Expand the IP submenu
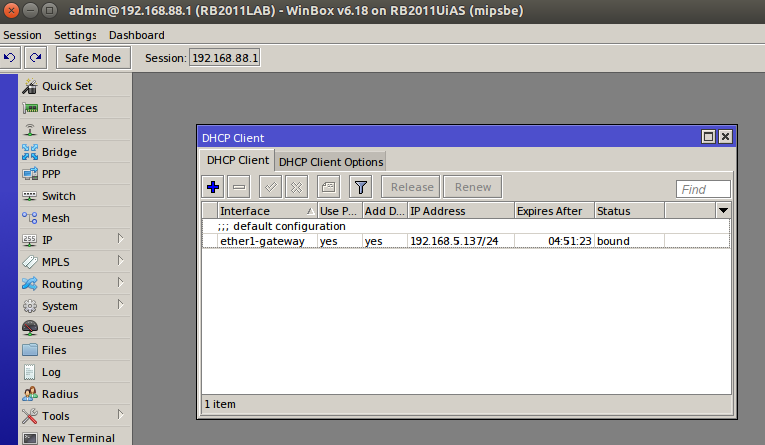Image resolution: width=765 pixels, height=445 pixels. 70,240
